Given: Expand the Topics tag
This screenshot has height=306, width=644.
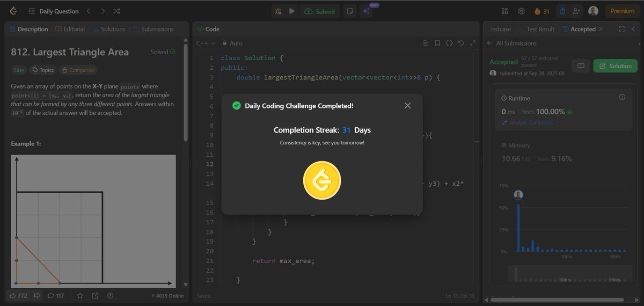Looking at the screenshot, I should pos(42,70).
